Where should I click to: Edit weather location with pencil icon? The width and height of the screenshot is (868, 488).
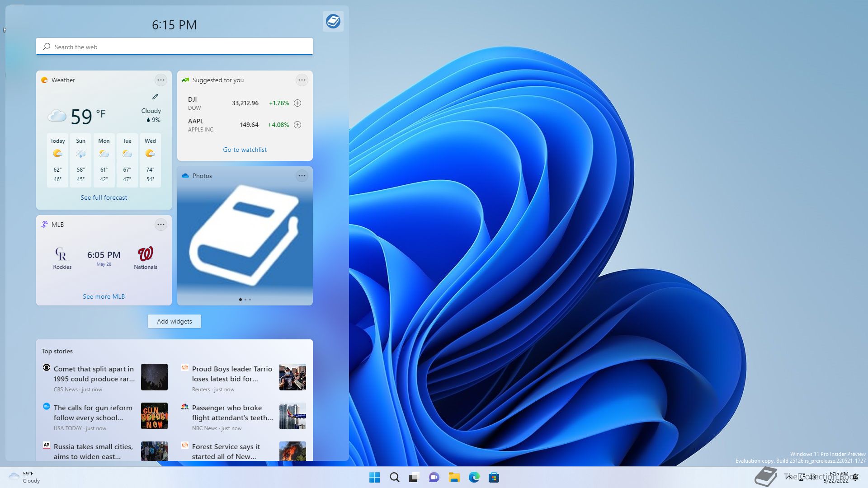155,96
